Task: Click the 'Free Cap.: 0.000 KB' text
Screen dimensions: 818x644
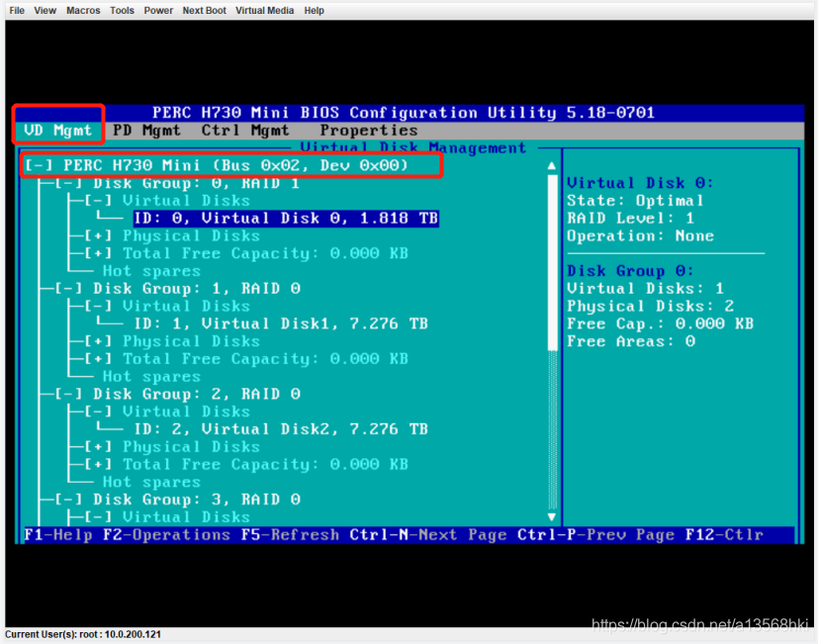Action: click(661, 323)
